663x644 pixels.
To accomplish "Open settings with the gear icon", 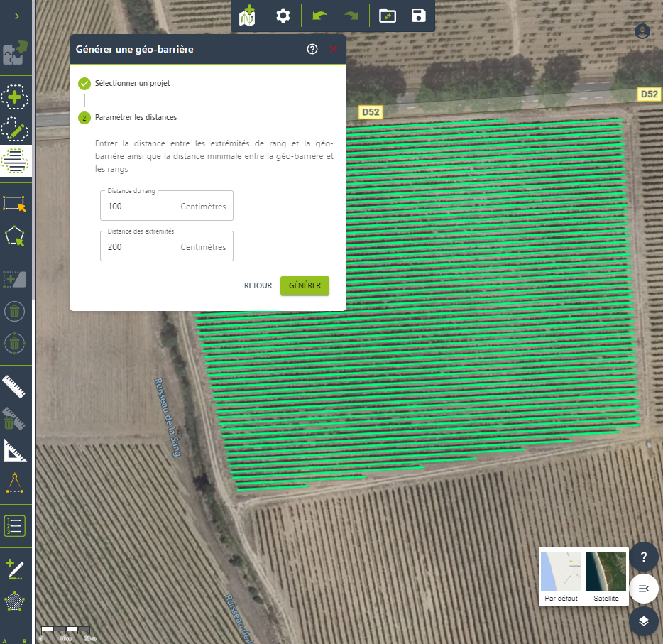I will coord(283,16).
